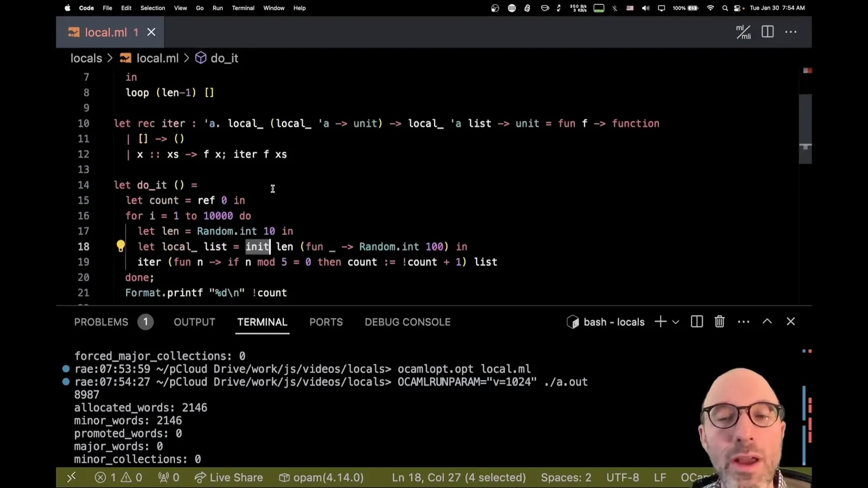Open the Selection menu
Image resolution: width=868 pixels, height=488 pixels.
[152, 8]
